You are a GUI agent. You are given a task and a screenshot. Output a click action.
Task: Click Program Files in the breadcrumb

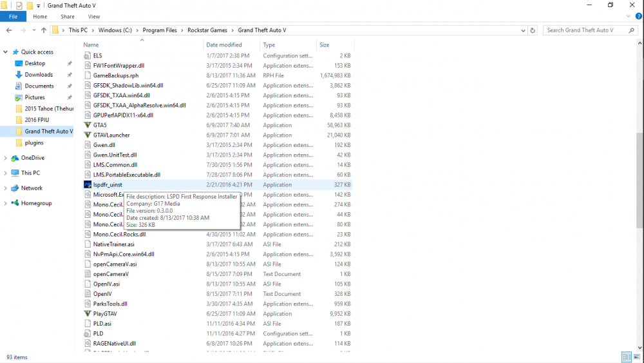coord(159,30)
